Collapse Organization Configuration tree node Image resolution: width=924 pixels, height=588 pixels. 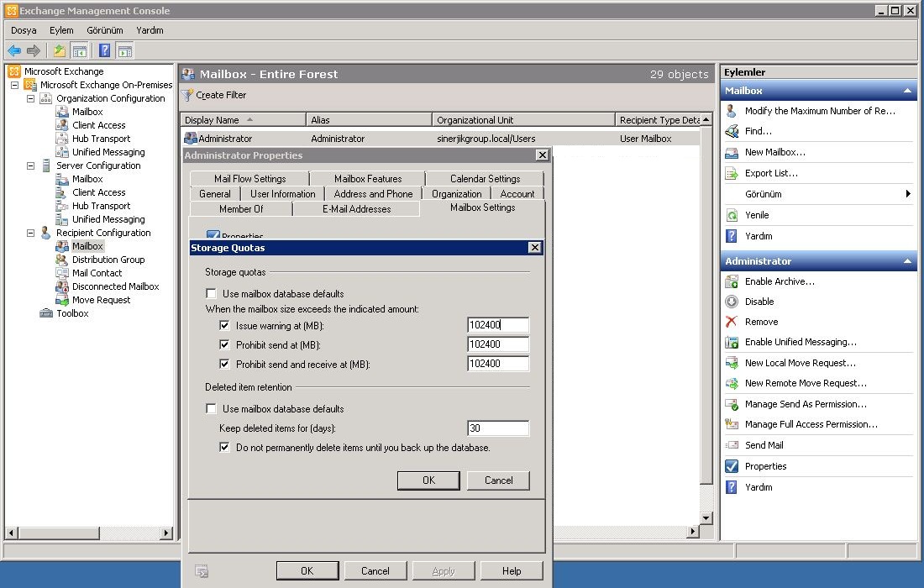pos(30,98)
